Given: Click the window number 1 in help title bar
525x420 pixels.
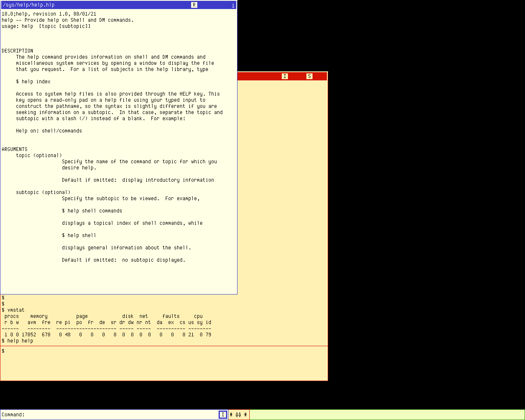Looking at the screenshot, I should (233, 6).
